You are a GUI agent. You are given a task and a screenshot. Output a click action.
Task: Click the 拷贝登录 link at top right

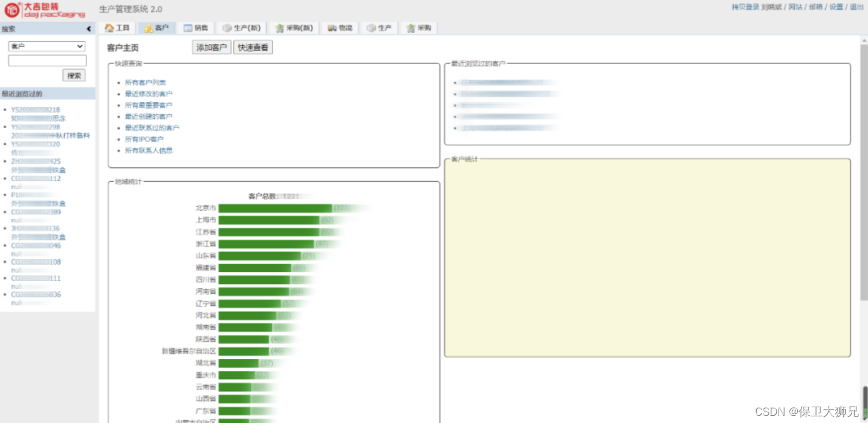pos(745,7)
